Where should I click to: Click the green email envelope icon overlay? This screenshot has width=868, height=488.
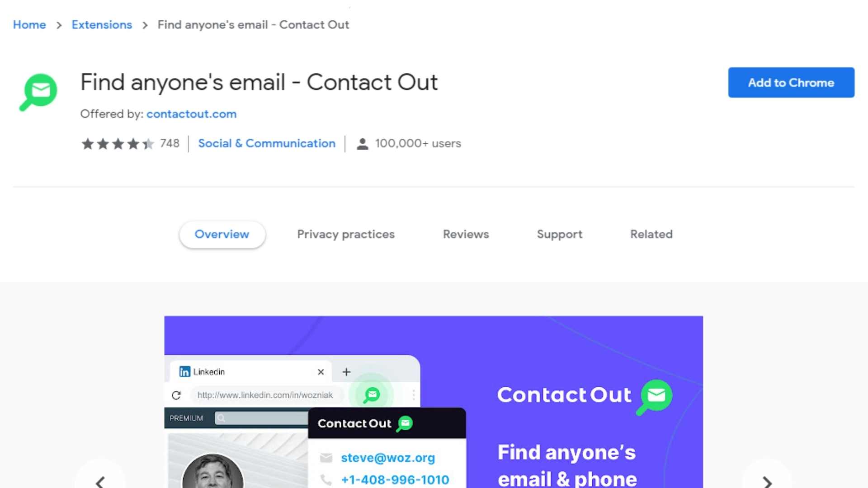[x=372, y=394]
